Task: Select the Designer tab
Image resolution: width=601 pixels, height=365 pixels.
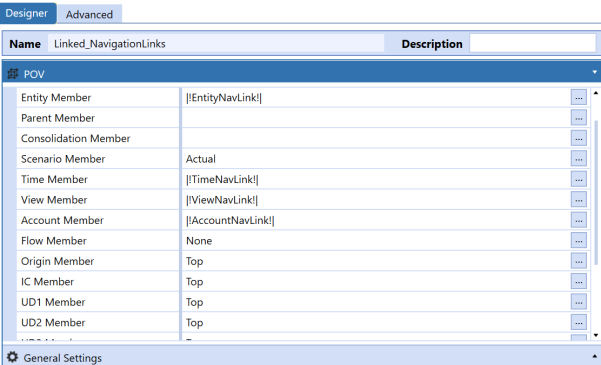Action: pyautogui.click(x=27, y=13)
